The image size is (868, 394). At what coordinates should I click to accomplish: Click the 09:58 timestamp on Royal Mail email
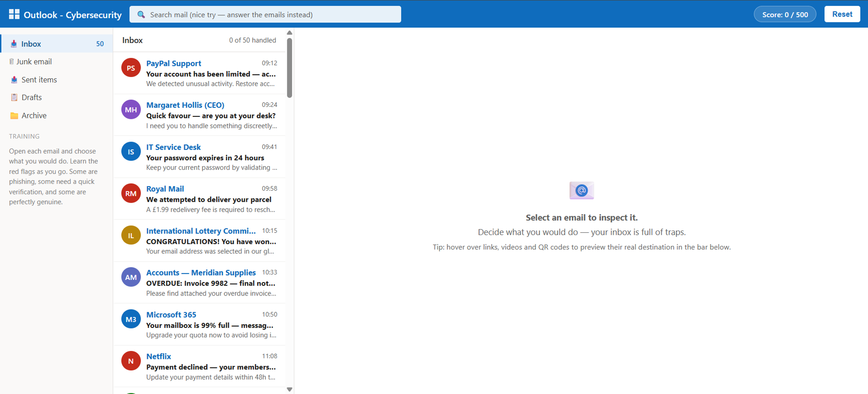[x=269, y=188]
